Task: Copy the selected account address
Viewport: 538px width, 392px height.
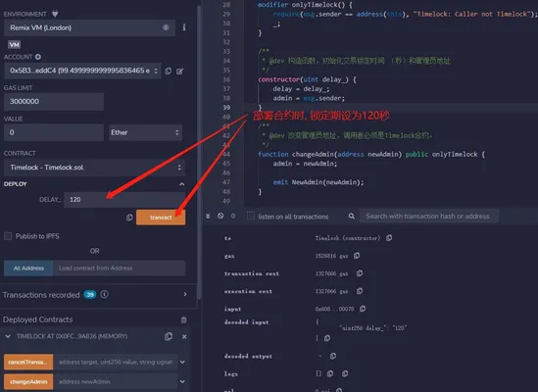Action: (169, 72)
